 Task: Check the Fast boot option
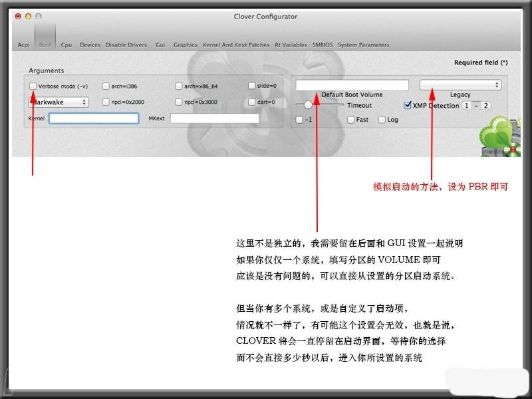click(350, 120)
